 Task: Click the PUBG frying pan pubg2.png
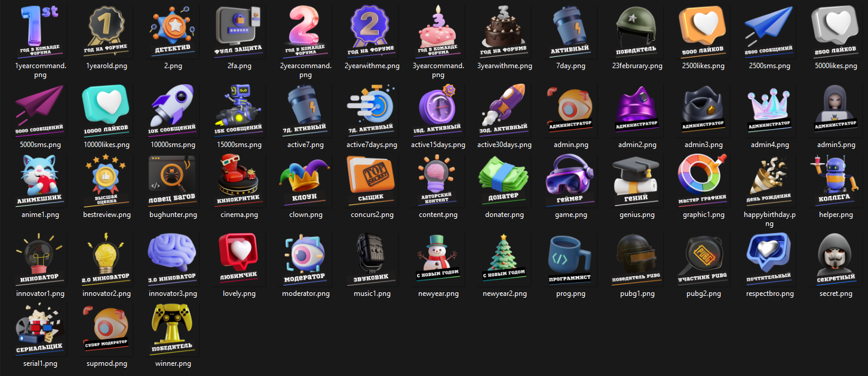[703, 259]
